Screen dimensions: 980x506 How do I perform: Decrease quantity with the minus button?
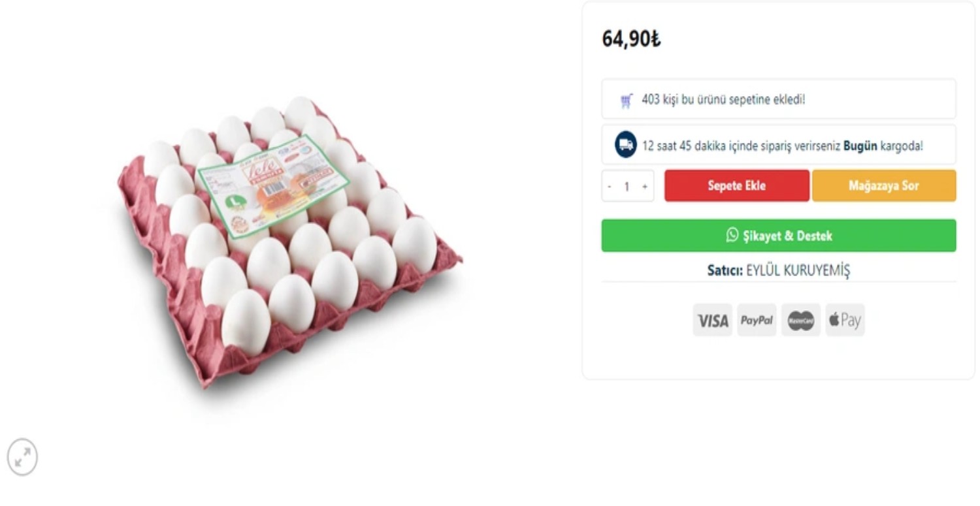coord(610,187)
